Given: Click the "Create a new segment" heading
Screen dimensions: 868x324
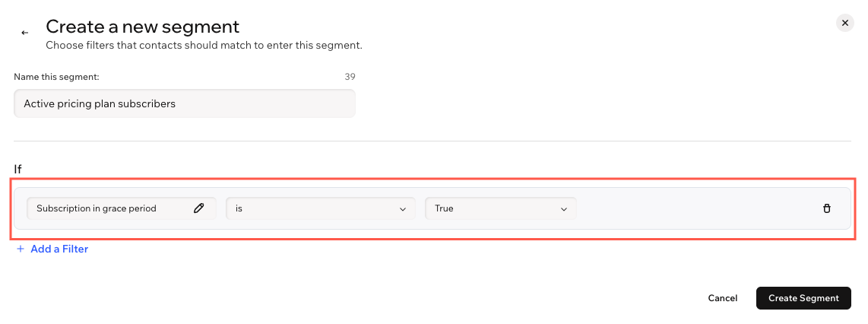Looking at the screenshot, I should pyautogui.click(x=143, y=26).
